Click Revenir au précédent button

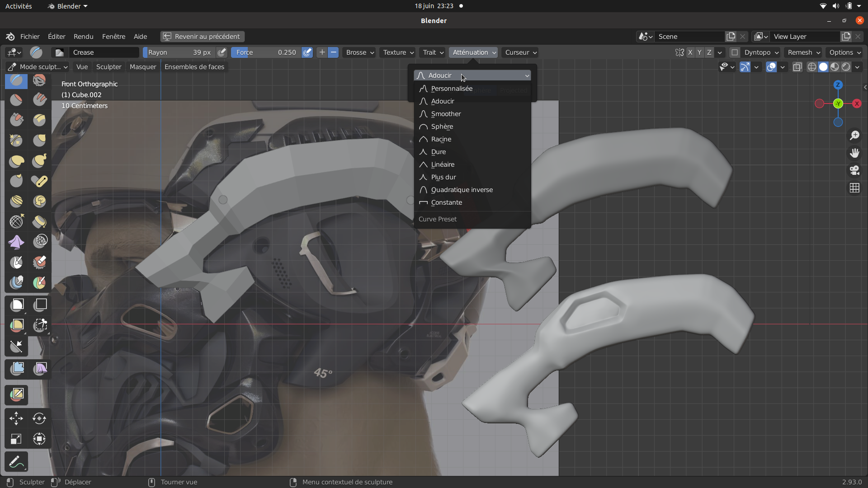(202, 37)
